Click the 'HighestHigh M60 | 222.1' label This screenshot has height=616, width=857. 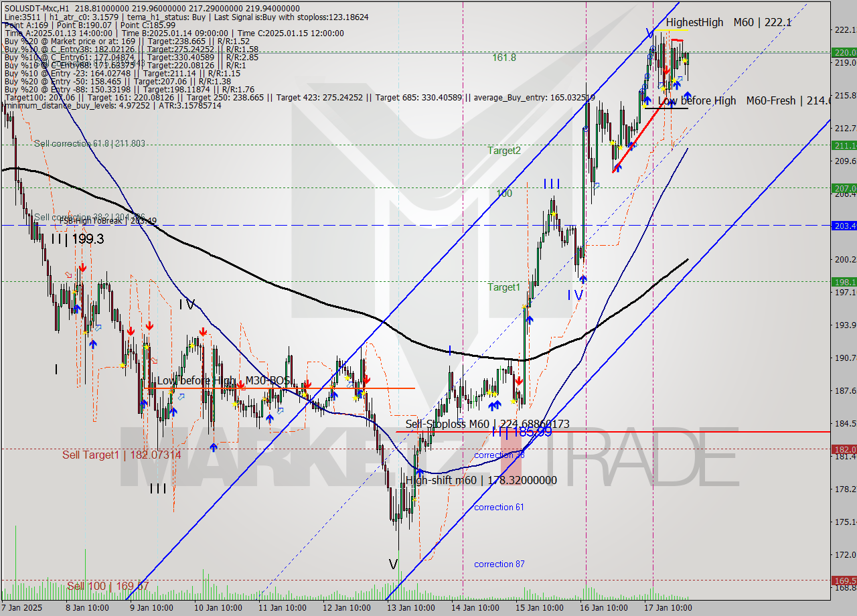coord(728,22)
